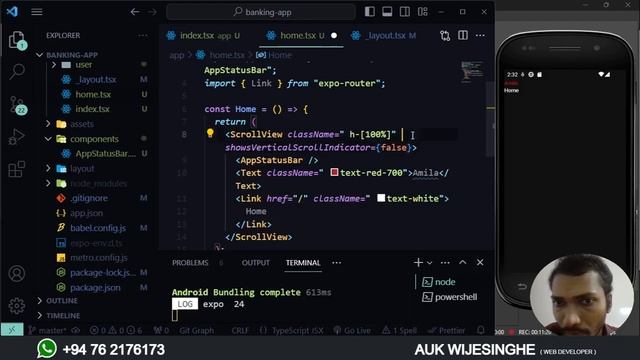
Task: Open the remote window indicator in status bar
Action: [x=12, y=330]
